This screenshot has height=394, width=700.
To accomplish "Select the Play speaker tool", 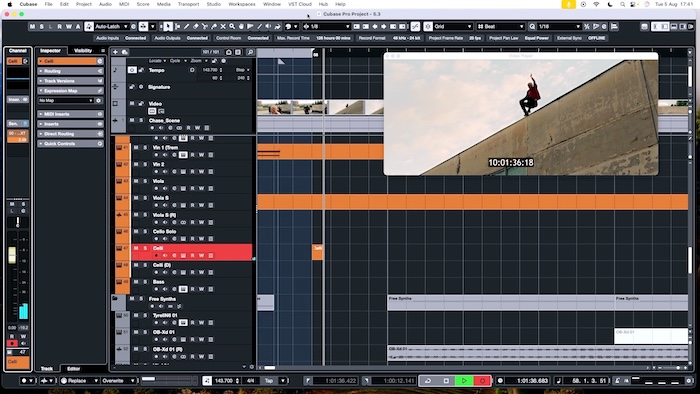I will (x=268, y=26).
